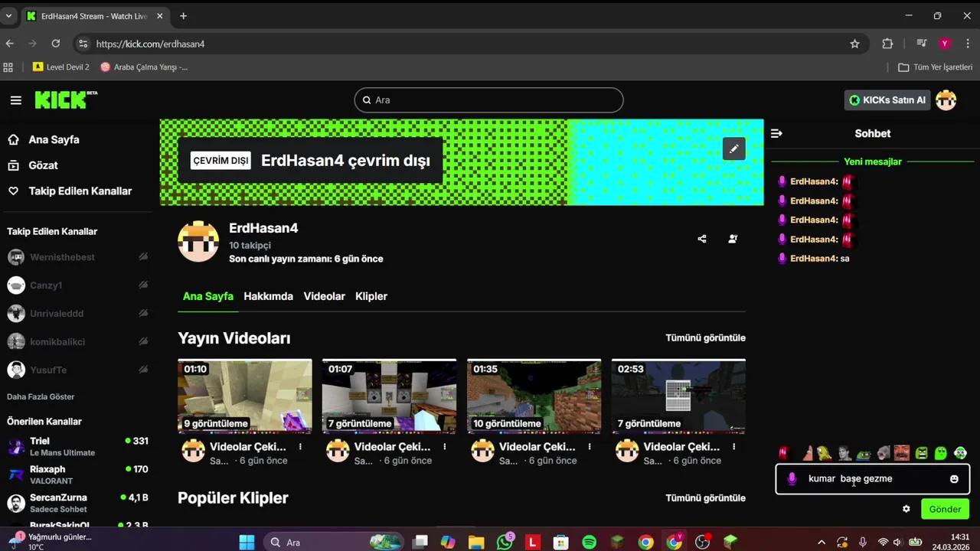
Task: Open Windows Start menu
Action: 247,542
